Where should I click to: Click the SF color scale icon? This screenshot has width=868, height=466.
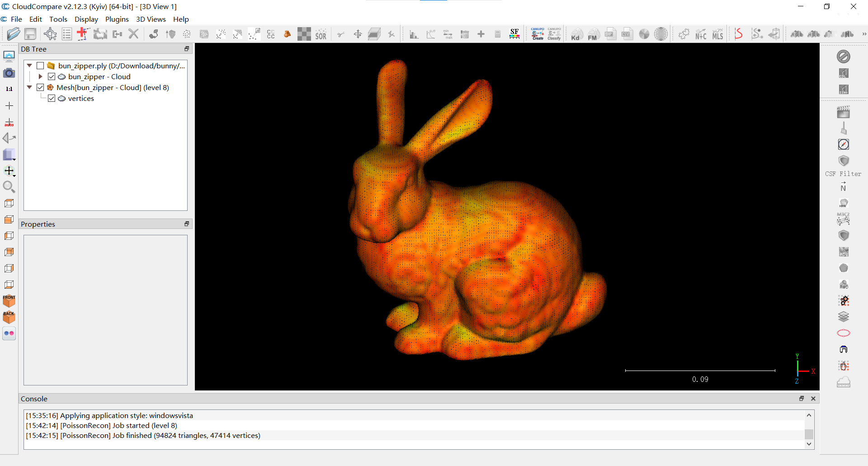coord(514,34)
